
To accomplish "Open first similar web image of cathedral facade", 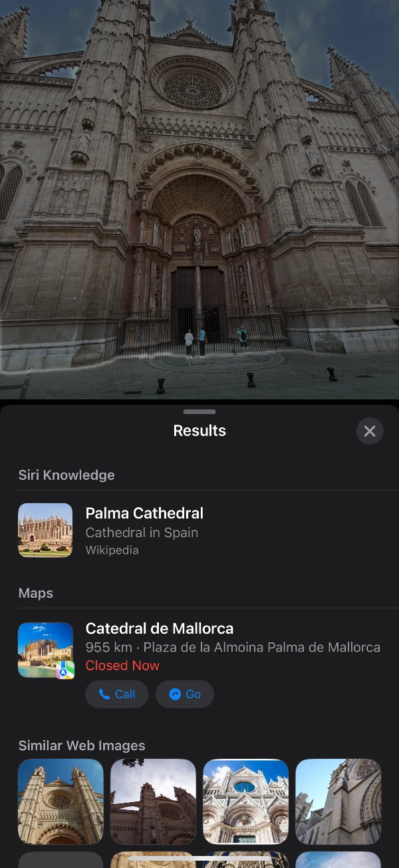I will (61, 801).
